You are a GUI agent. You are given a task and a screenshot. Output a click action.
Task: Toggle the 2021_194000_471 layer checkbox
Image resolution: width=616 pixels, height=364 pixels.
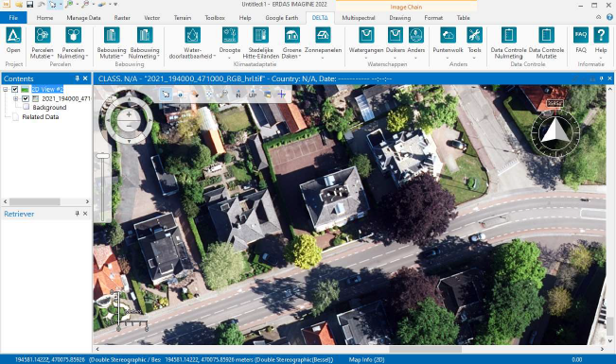click(26, 98)
